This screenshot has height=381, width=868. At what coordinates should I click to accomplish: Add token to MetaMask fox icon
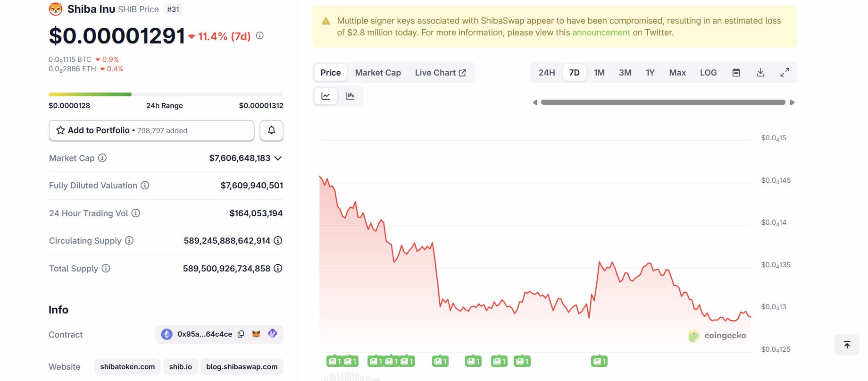point(256,334)
